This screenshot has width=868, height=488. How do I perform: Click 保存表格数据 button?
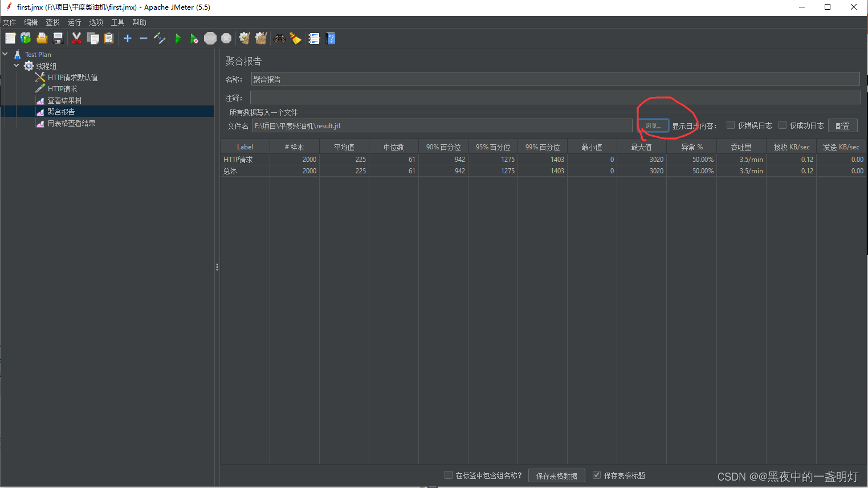[557, 475]
